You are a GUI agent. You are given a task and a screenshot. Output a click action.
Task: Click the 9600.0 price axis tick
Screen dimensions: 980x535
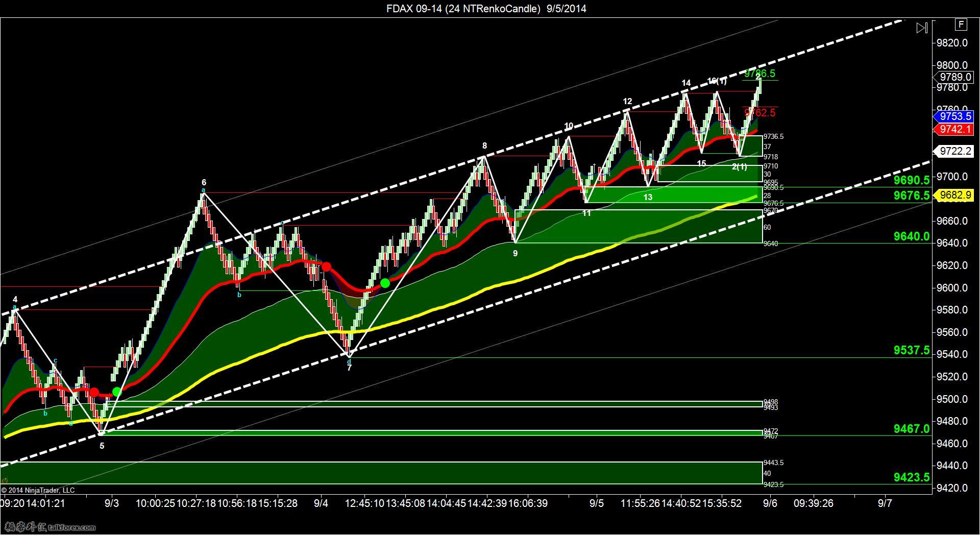coord(952,288)
